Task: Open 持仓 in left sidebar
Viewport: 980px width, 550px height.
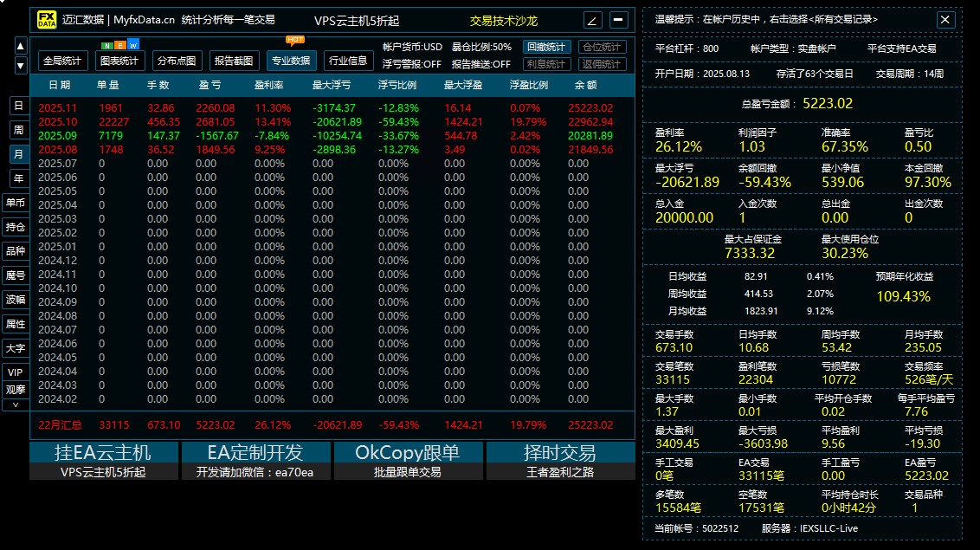Action: [x=16, y=227]
